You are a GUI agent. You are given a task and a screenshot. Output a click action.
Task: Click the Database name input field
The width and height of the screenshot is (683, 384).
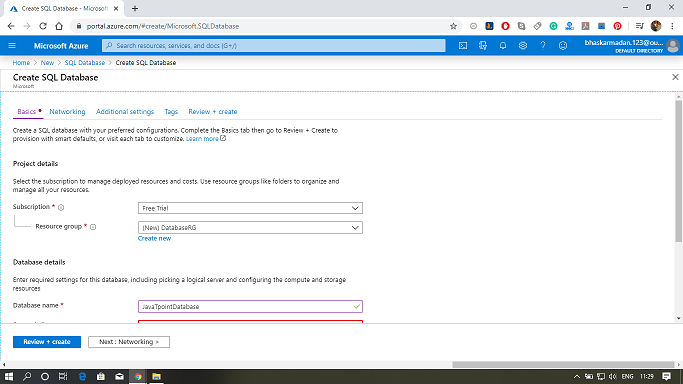250,307
